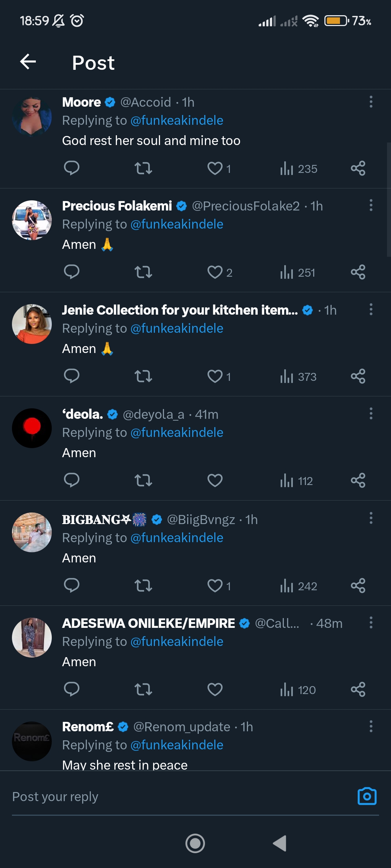
Task: Open @funkeakindele mention in BIGBANG's reply
Action: tap(177, 538)
